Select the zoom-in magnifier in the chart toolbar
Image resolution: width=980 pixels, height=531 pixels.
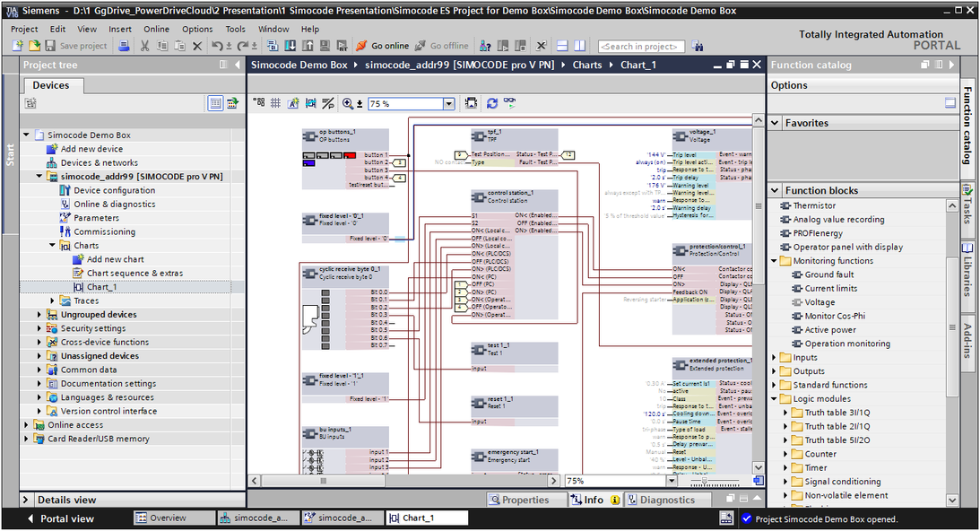pos(348,102)
